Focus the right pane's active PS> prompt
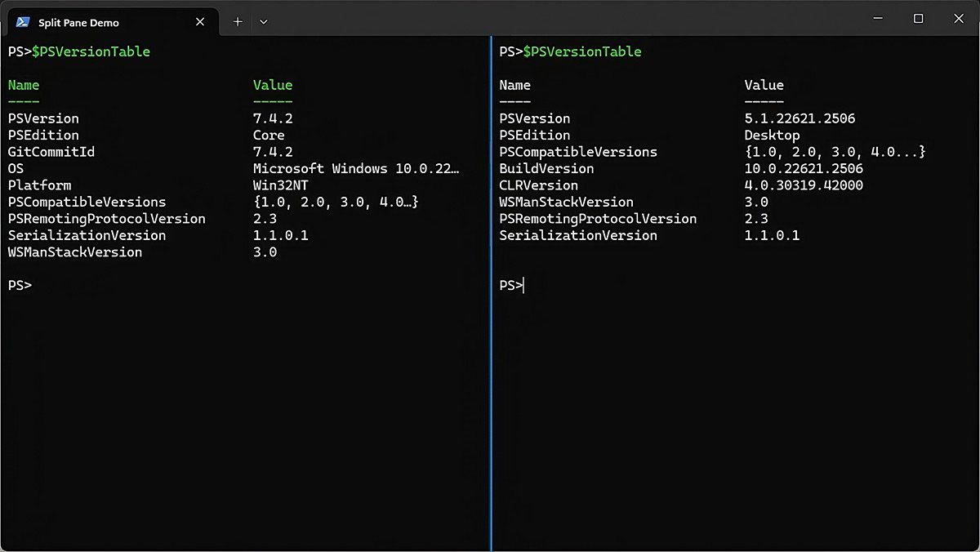Screen dimensions: 980x552 click(512, 285)
